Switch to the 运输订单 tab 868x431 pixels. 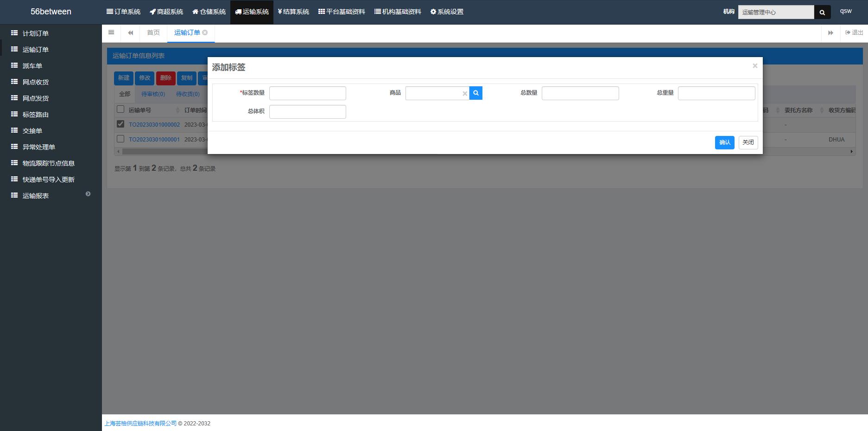tap(187, 32)
